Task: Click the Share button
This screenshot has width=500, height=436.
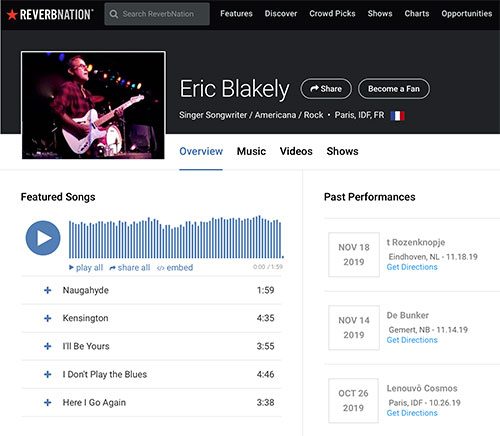Action: click(x=326, y=89)
